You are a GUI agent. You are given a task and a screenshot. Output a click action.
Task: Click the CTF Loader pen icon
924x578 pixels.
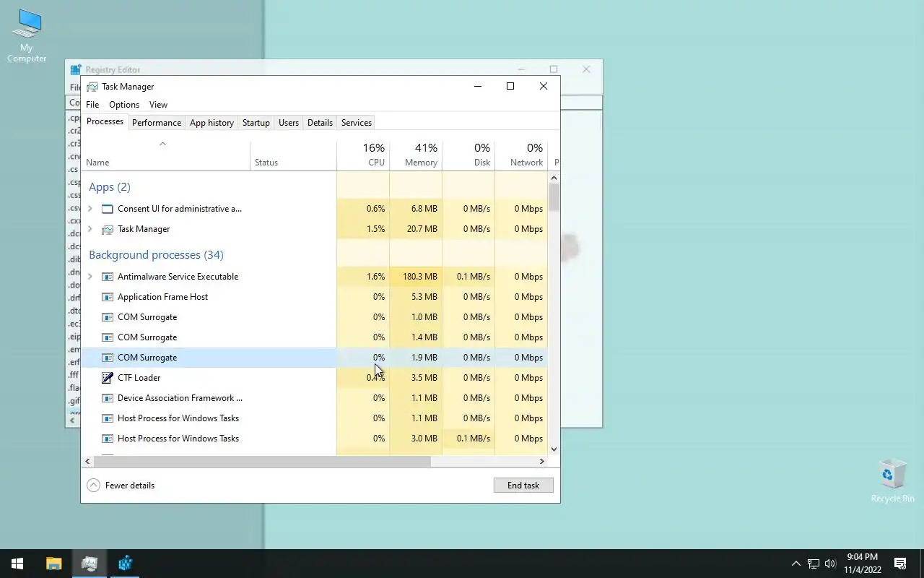tap(108, 378)
